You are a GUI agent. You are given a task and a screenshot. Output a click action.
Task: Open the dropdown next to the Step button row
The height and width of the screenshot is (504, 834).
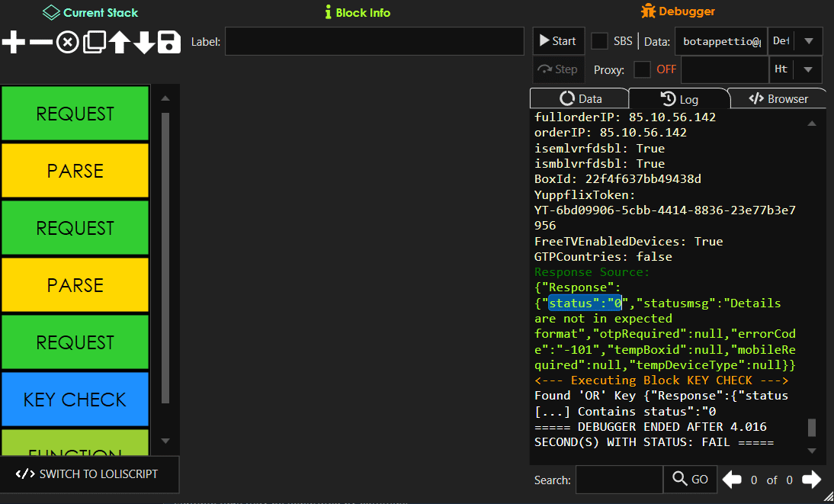click(x=810, y=69)
